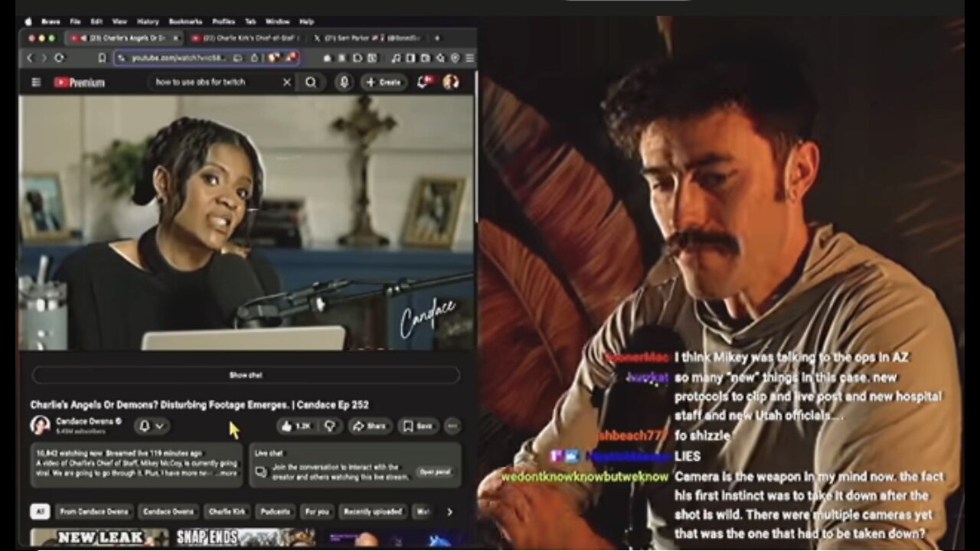Select the Recently uploaded chip
This screenshot has width=980, height=551.
click(x=373, y=511)
